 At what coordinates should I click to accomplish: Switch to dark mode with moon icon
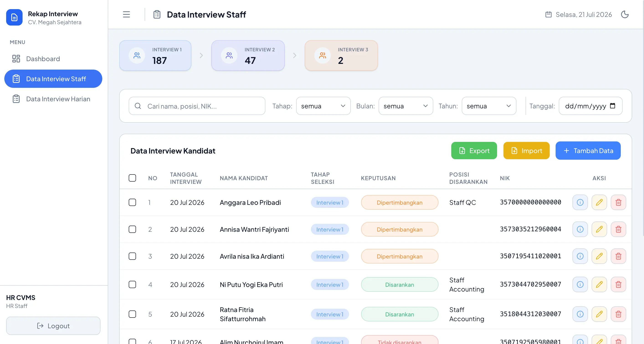coord(625,15)
